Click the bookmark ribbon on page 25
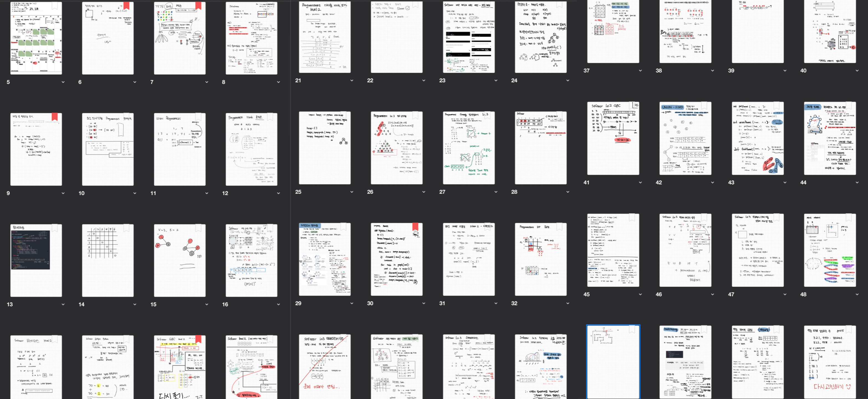 pos(343,116)
